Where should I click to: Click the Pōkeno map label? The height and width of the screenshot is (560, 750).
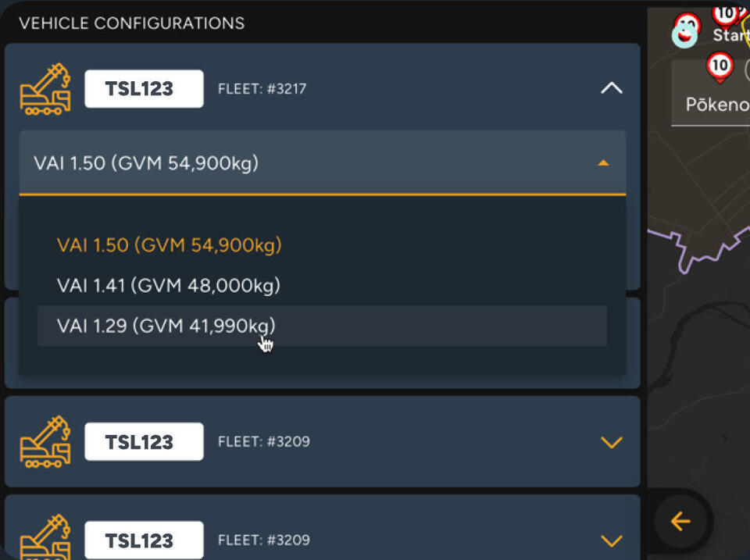(x=717, y=104)
